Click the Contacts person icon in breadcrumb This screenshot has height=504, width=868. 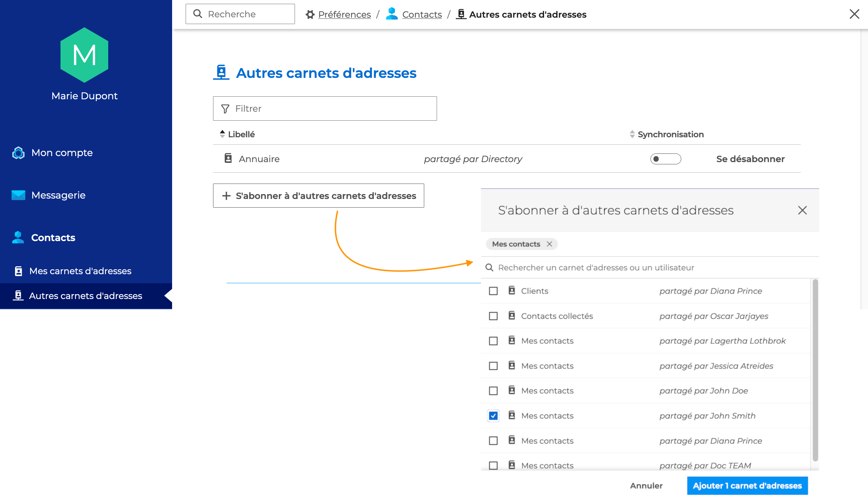[x=392, y=14]
